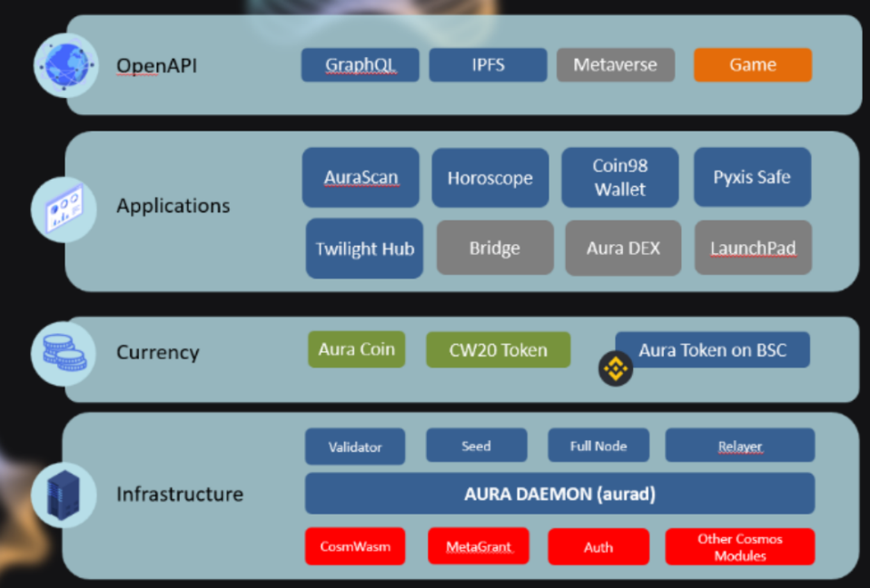Image resolution: width=870 pixels, height=588 pixels.
Task: Open the Pyxis Safe box
Action: click(751, 178)
